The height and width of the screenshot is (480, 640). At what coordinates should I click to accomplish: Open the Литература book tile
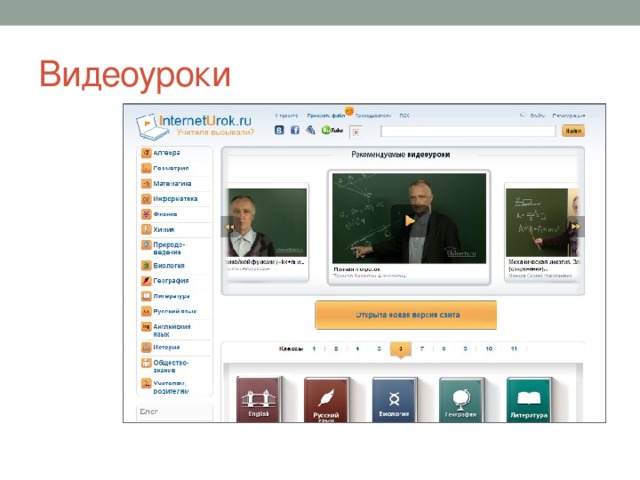point(529,400)
